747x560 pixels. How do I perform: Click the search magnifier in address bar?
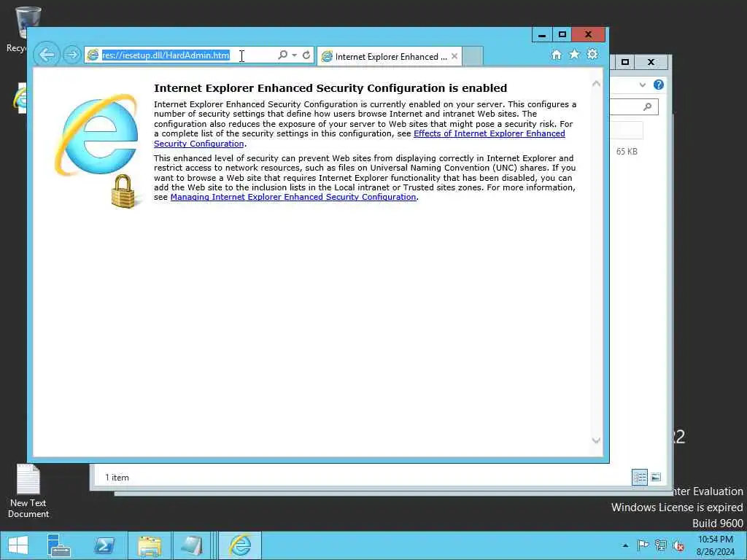[x=282, y=55]
